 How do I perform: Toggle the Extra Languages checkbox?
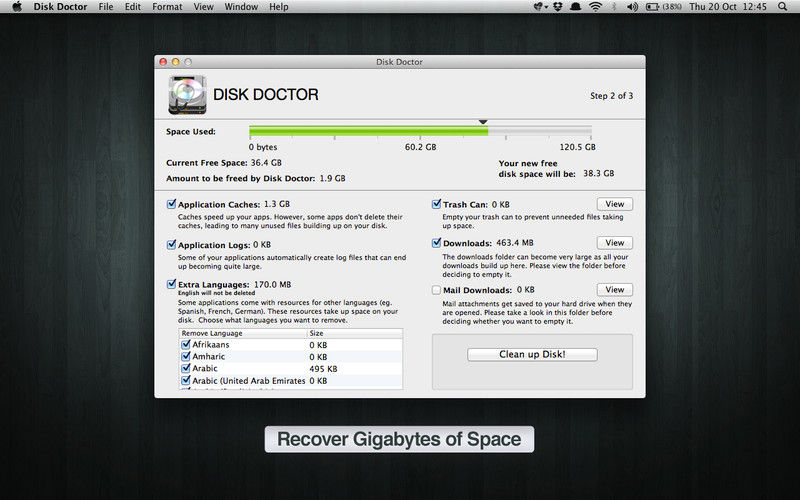[171, 284]
